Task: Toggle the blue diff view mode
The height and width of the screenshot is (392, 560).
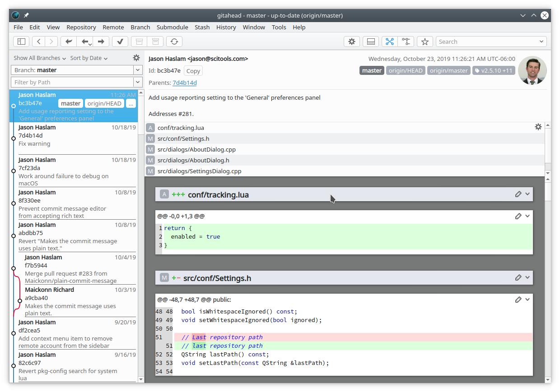Action: 389,41
